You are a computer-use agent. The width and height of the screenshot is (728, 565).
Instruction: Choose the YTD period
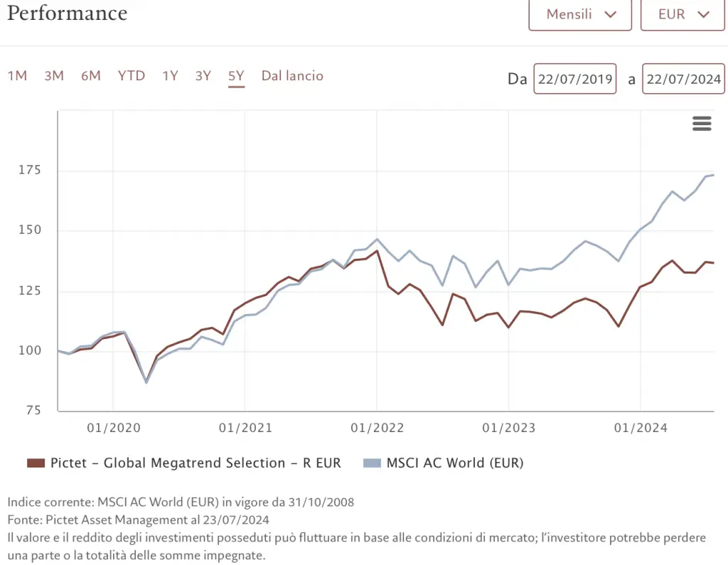[x=132, y=76]
